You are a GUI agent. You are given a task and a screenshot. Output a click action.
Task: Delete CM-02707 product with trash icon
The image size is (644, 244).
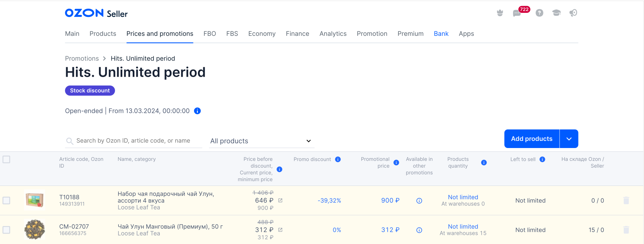[626, 230]
